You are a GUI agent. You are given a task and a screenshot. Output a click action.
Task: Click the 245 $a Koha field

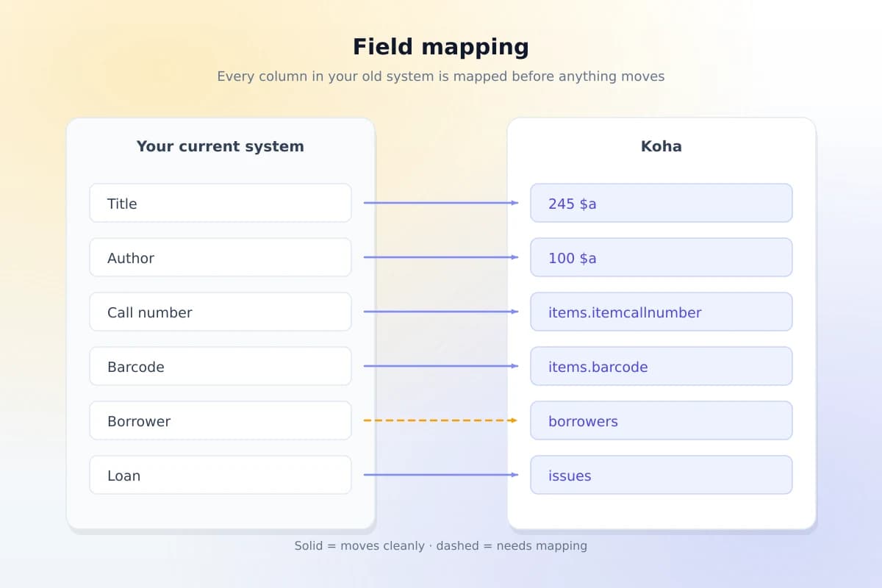(661, 203)
